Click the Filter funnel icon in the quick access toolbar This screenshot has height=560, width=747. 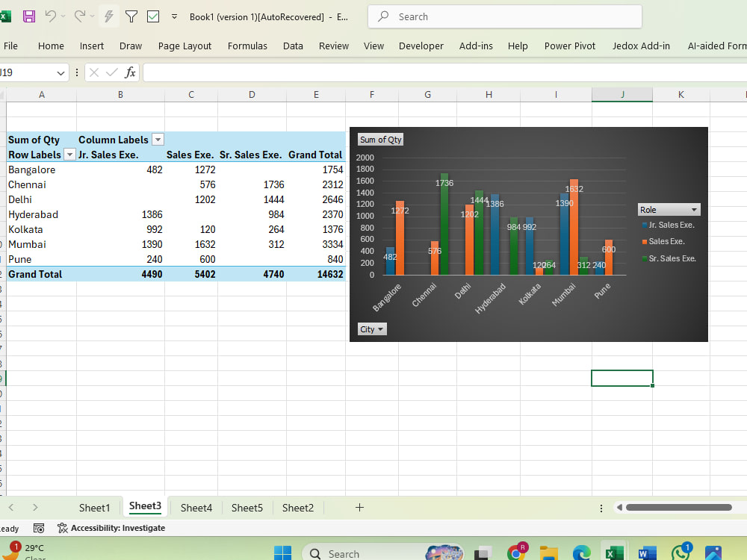[131, 16]
